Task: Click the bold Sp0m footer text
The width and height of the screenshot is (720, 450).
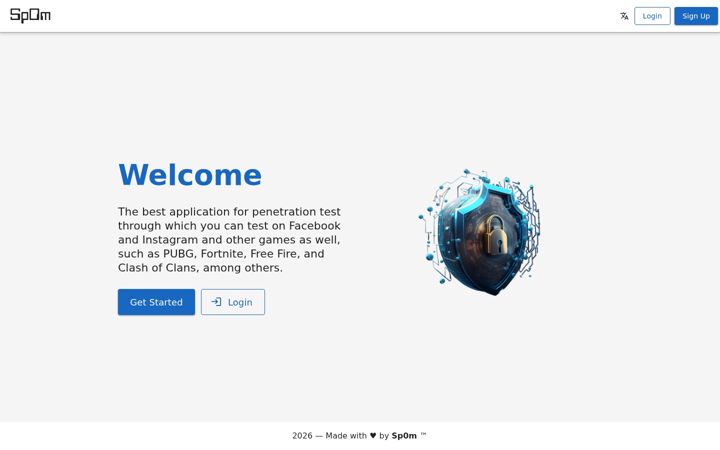Action: (404, 436)
